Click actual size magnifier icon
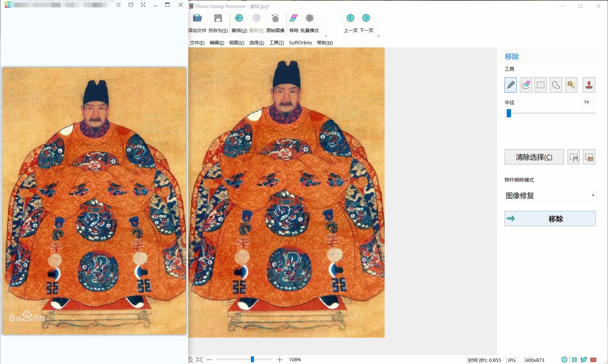 190,360
